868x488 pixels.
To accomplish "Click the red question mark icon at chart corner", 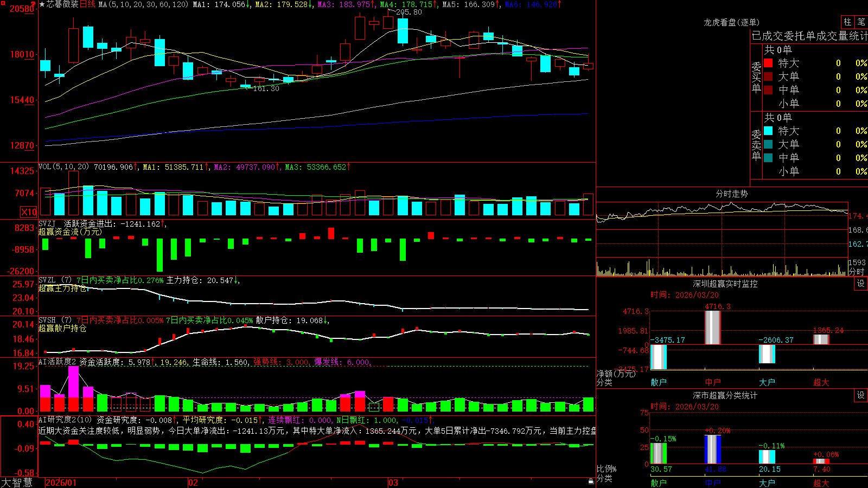I will pyautogui.click(x=34, y=5).
